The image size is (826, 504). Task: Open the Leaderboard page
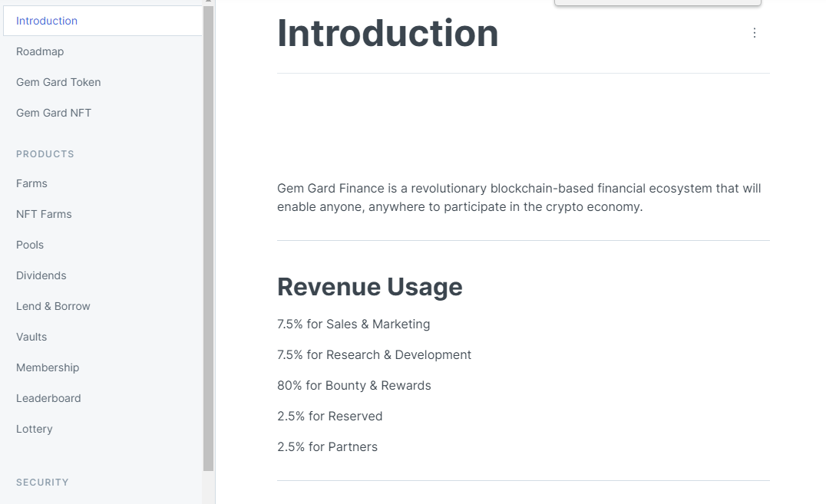pyautogui.click(x=48, y=398)
